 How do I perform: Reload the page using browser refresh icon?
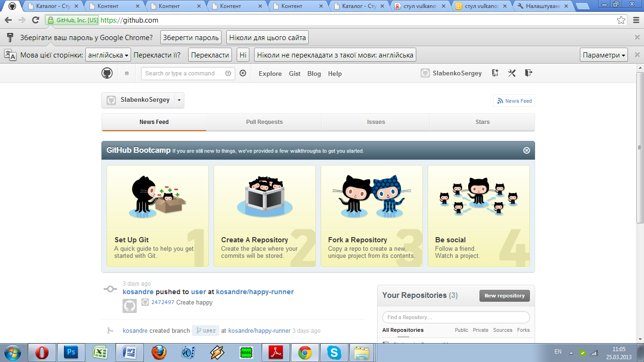[35, 20]
